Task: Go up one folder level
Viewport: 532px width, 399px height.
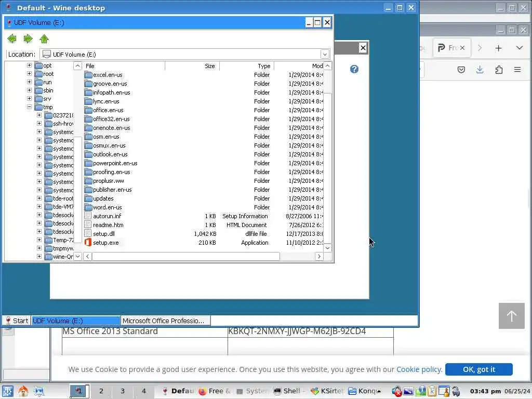Action: coord(44,38)
